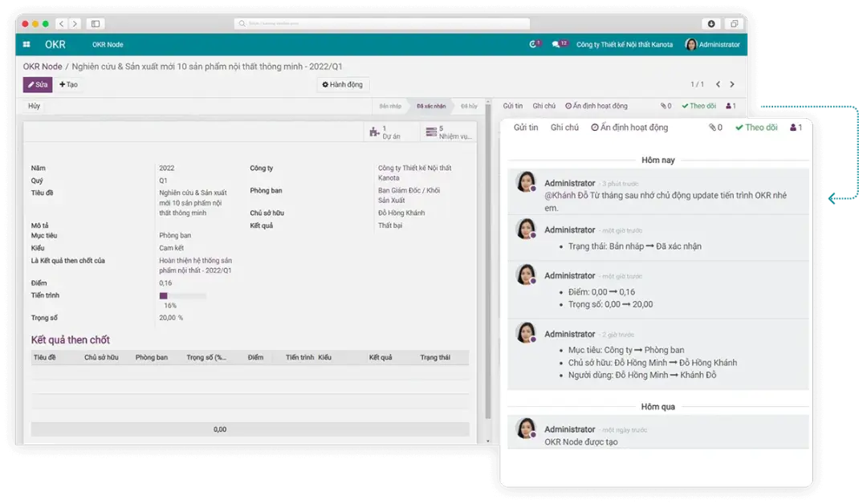Set status to 'Đã hủy' stage

pyautogui.click(x=469, y=106)
